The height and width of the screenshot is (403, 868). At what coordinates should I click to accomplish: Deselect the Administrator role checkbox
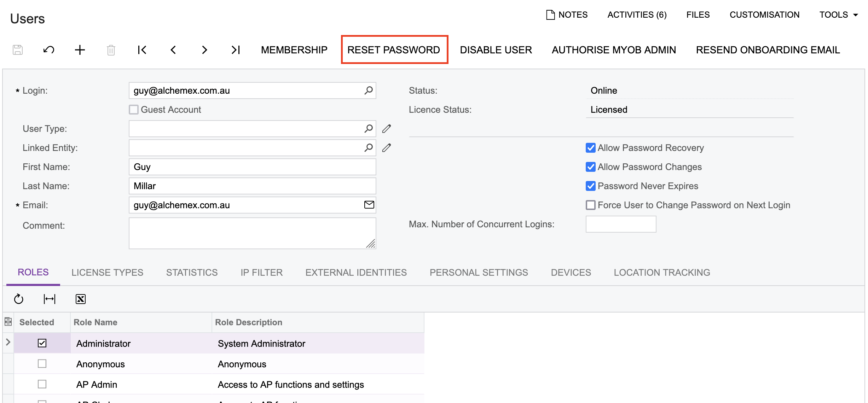(x=42, y=343)
